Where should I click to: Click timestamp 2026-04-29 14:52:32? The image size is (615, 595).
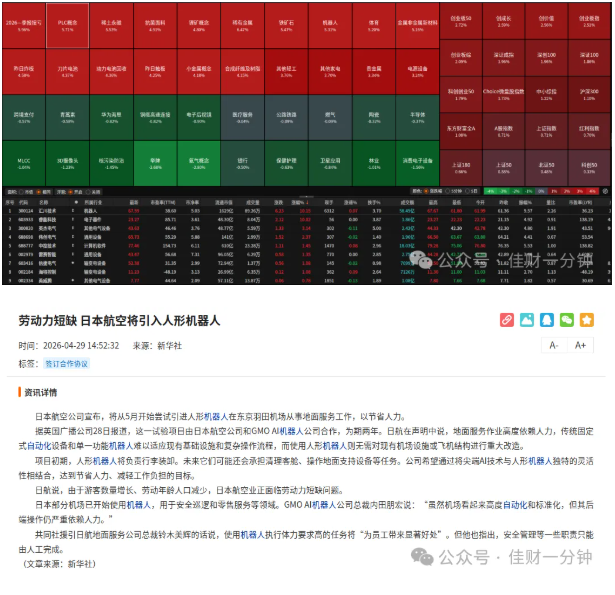coord(81,346)
